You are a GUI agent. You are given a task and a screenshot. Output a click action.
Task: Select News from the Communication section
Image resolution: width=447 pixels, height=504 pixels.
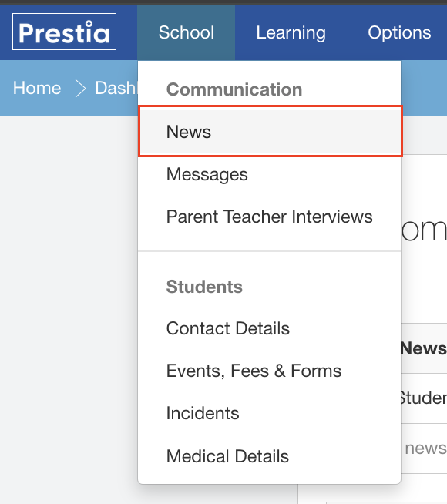coord(270,132)
